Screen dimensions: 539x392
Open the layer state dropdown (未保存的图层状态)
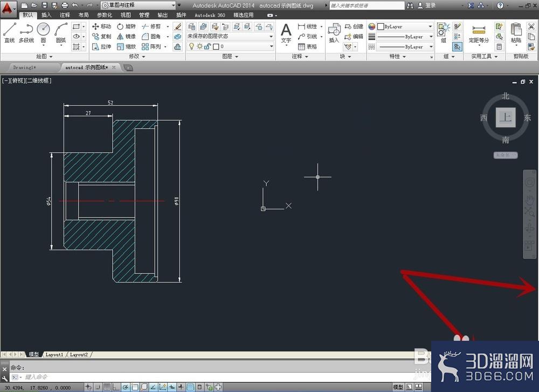pyautogui.click(x=230, y=36)
